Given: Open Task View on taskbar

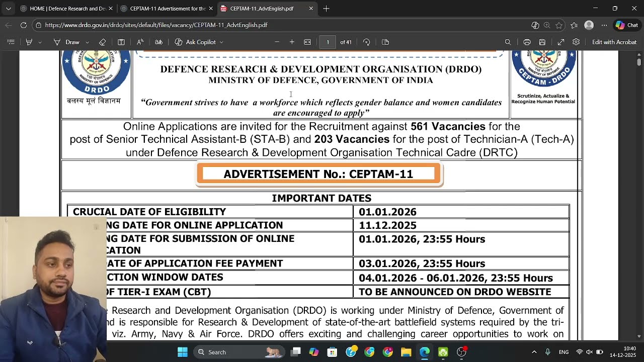Looking at the screenshot, I should (x=296, y=352).
